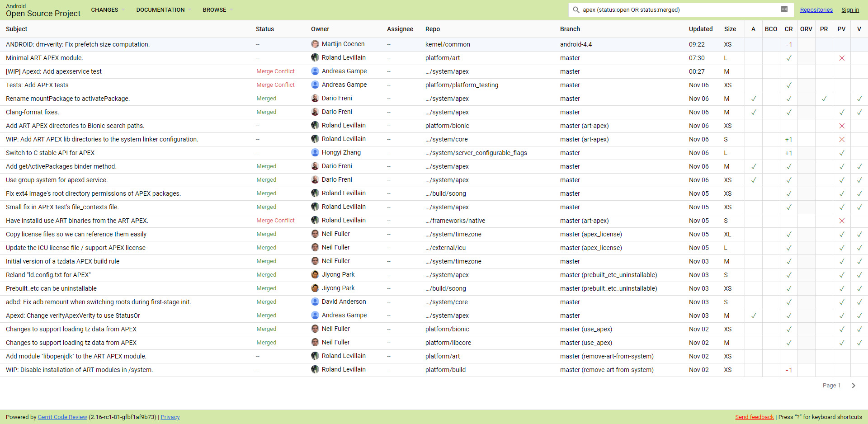Click Andreas Gampe avatar in Tests: Add APEX tests row
Viewport: 868px width, 424px height.
click(315, 85)
